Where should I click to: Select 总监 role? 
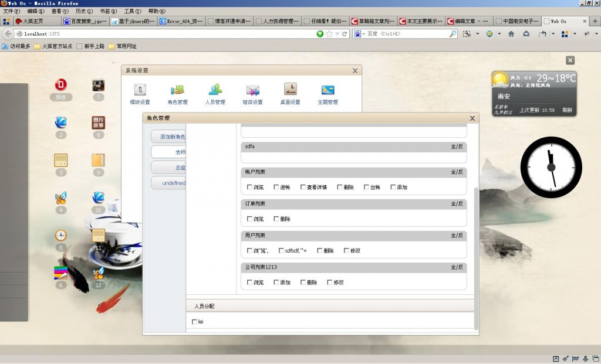[168, 168]
